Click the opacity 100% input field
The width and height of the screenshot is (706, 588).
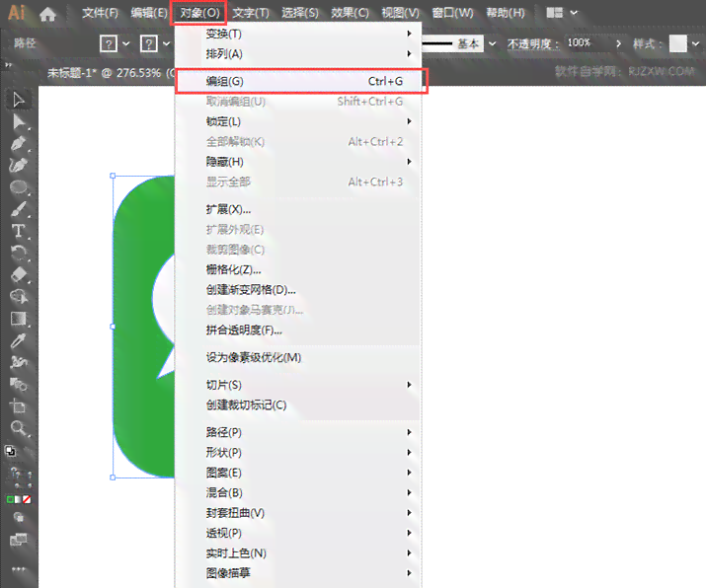(587, 42)
